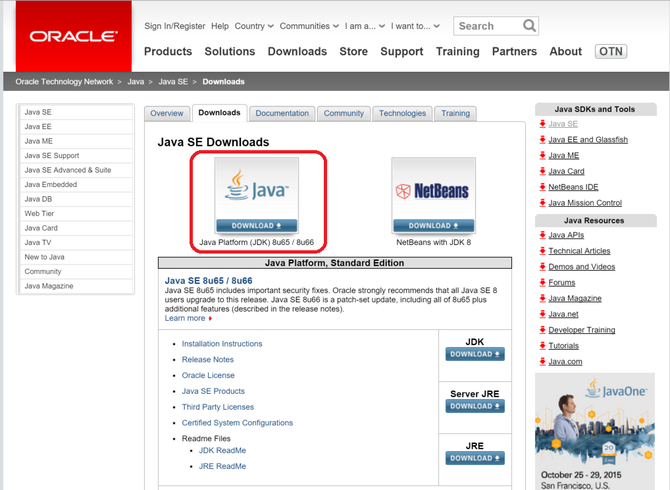Image resolution: width=670 pixels, height=490 pixels.
Task: Click the JavaOne conference banner
Action: click(x=595, y=431)
